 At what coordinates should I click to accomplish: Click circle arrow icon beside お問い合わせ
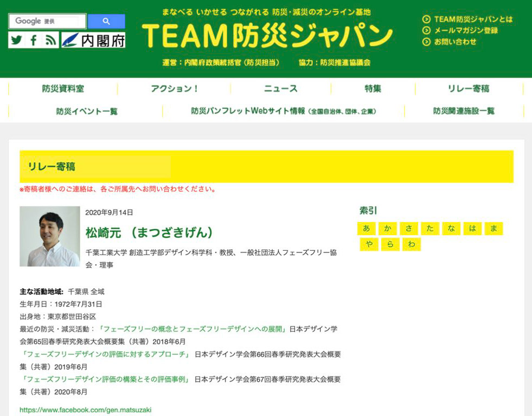pyautogui.click(x=426, y=42)
